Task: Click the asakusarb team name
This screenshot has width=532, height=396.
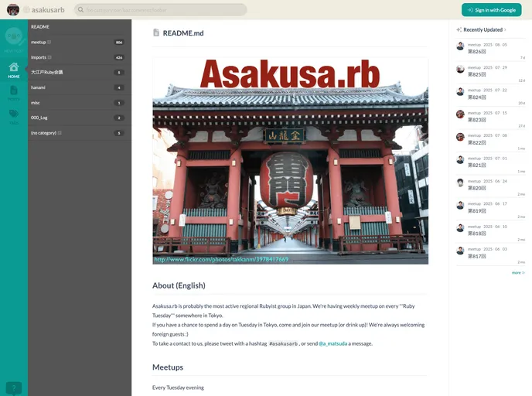Action: pos(48,10)
